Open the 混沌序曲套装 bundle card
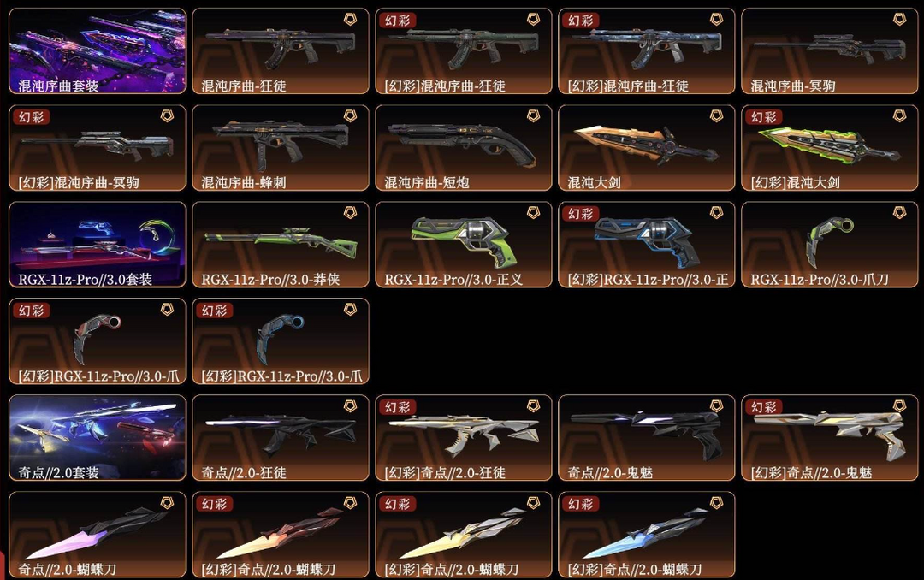 click(x=98, y=51)
